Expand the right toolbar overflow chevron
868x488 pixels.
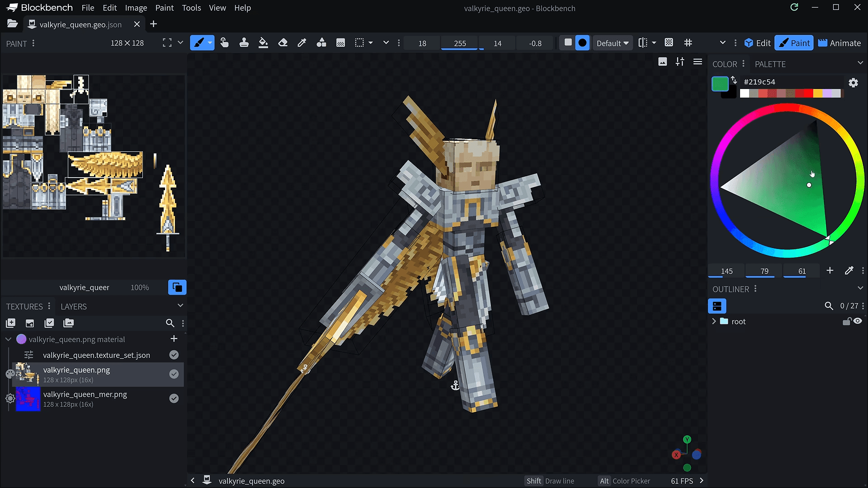723,42
